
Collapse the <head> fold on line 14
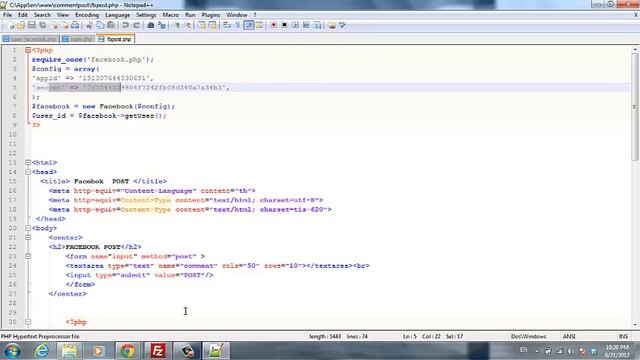[x=28, y=172]
